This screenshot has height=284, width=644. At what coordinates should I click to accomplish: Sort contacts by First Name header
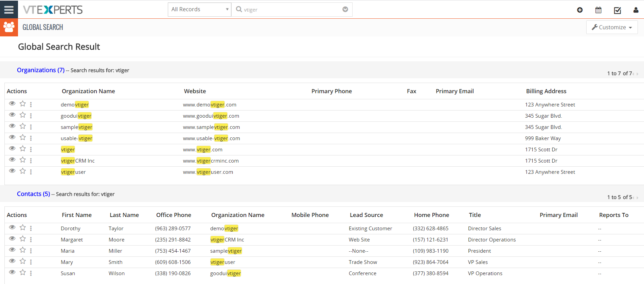click(77, 215)
